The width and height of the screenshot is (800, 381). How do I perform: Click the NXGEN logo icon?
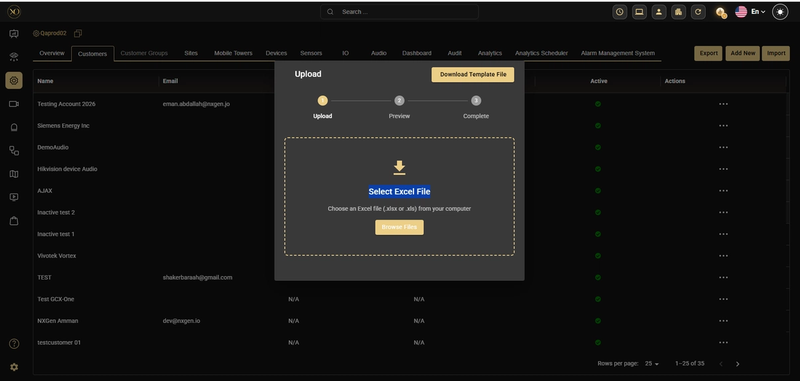[x=14, y=12]
